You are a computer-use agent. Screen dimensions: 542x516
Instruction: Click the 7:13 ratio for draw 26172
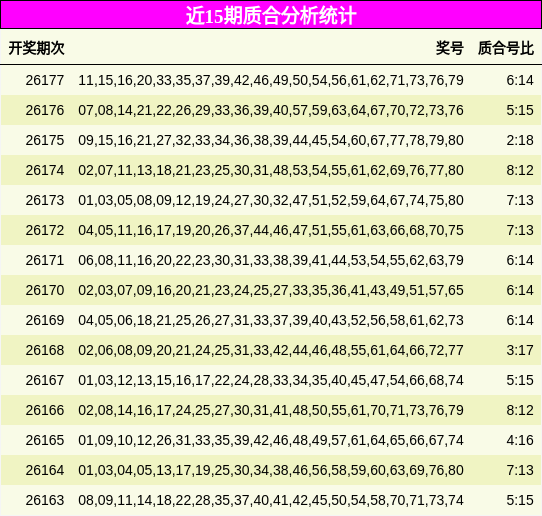tap(520, 230)
